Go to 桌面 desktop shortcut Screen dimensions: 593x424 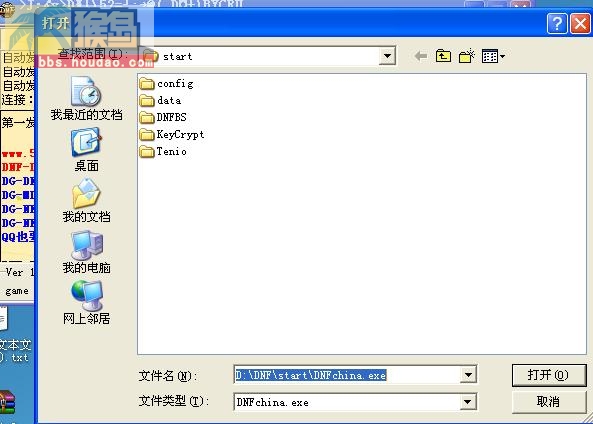click(x=87, y=150)
